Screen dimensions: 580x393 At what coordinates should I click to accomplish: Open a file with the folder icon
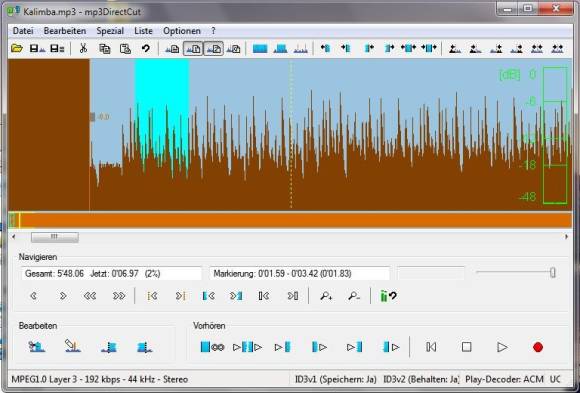click(17, 48)
